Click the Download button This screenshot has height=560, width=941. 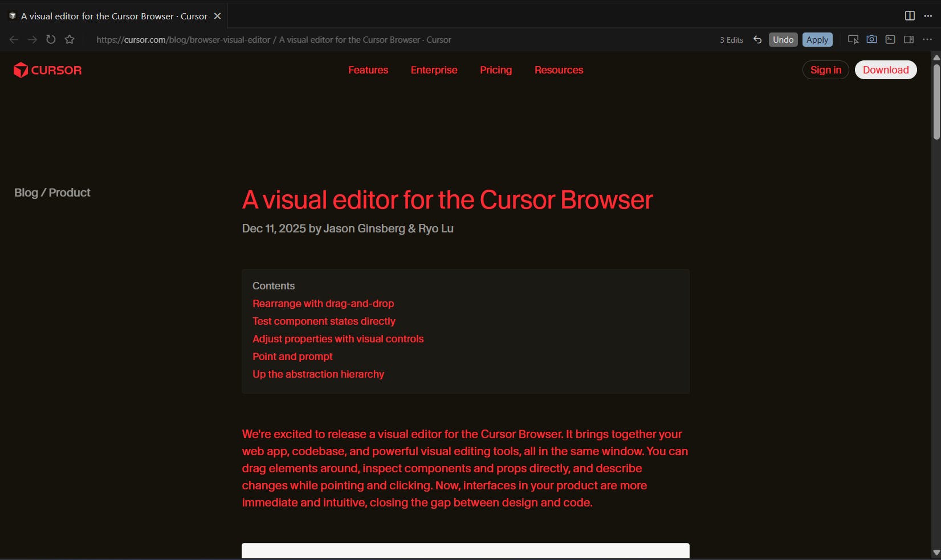(886, 70)
